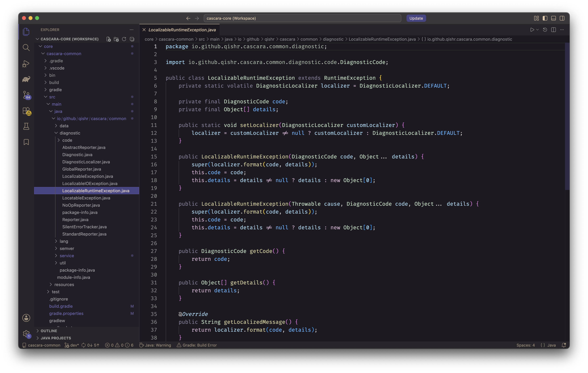Run the Java file
The image size is (588, 373).
[532, 30]
